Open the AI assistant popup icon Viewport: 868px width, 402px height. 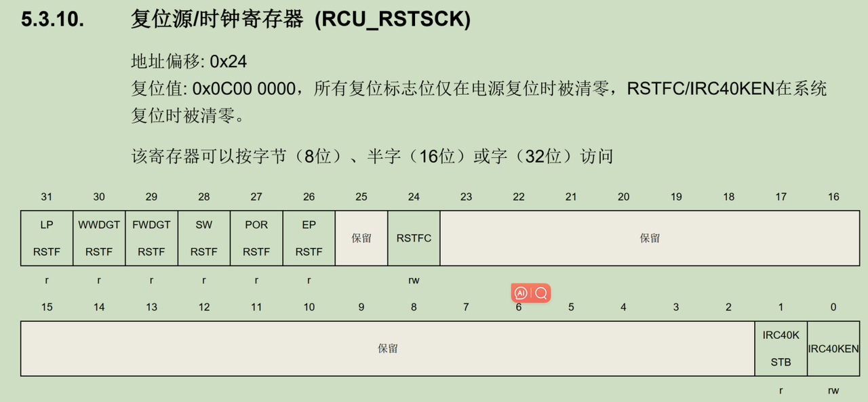pyautogui.click(x=519, y=293)
